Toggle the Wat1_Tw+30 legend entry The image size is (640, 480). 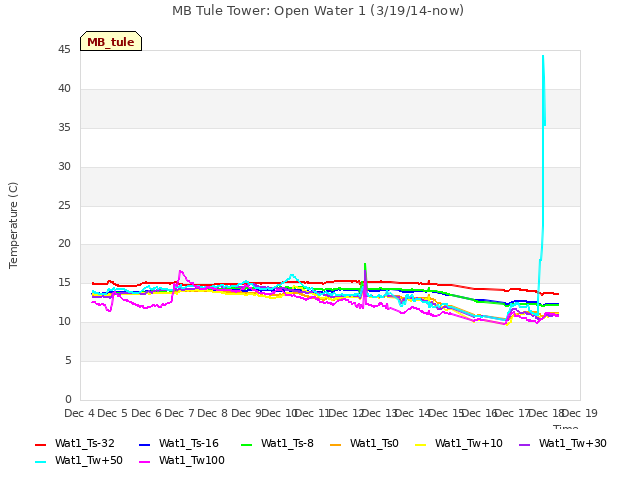pyautogui.click(x=562, y=444)
